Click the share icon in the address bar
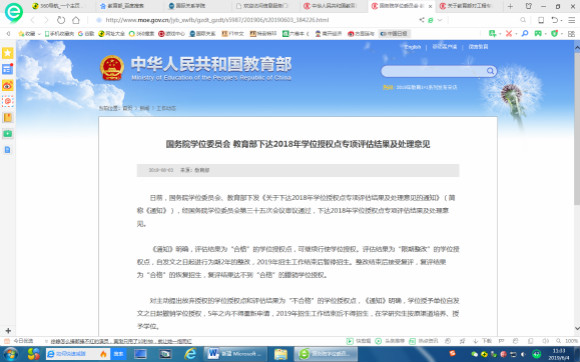The width and height of the screenshot is (580, 362). (422, 20)
